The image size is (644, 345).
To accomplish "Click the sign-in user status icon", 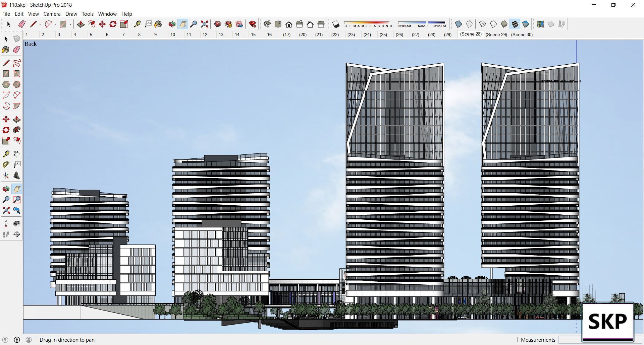I will point(29,340).
